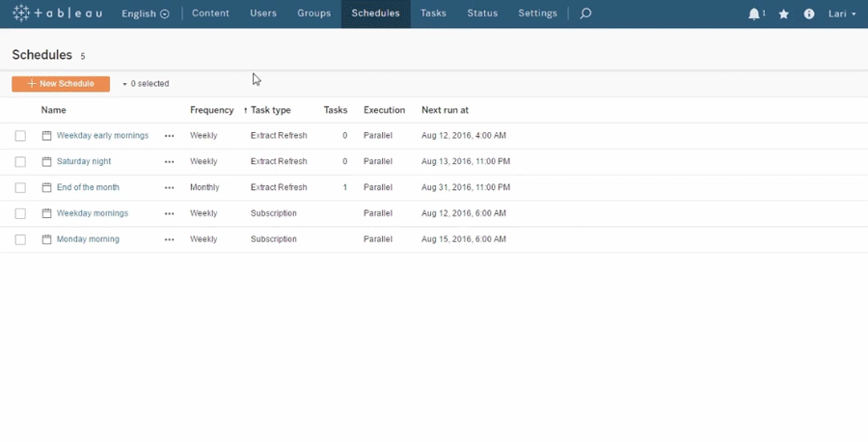The width and height of the screenshot is (868, 442).
Task: Switch to the Tasks tab
Action: coord(433,14)
